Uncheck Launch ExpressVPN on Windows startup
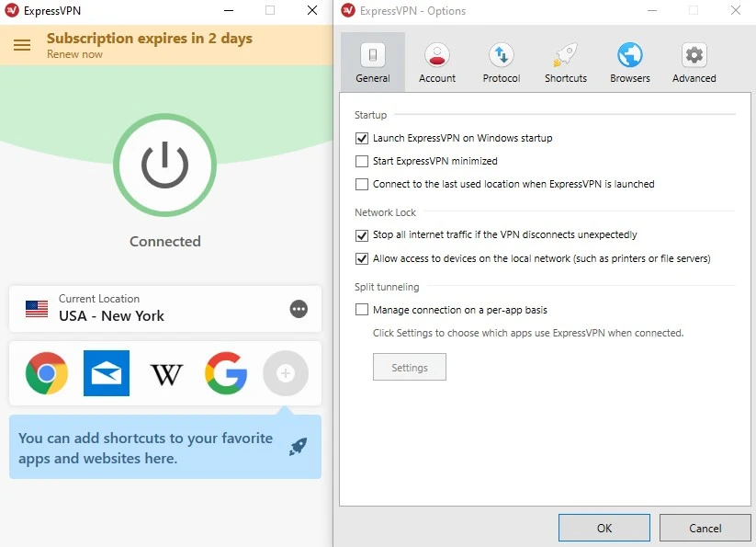Viewport: 756px width, 547px height. pyautogui.click(x=362, y=139)
